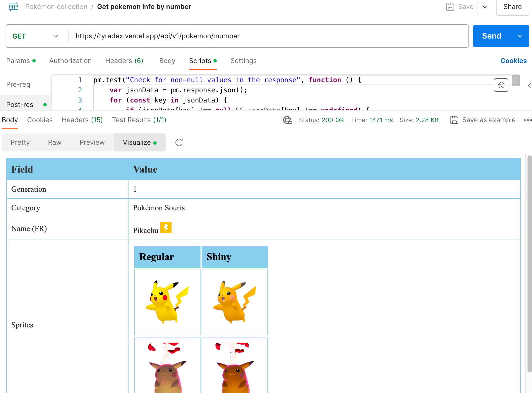Open the Settings tab
Viewport: 532px width, 393px height.
click(x=244, y=61)
